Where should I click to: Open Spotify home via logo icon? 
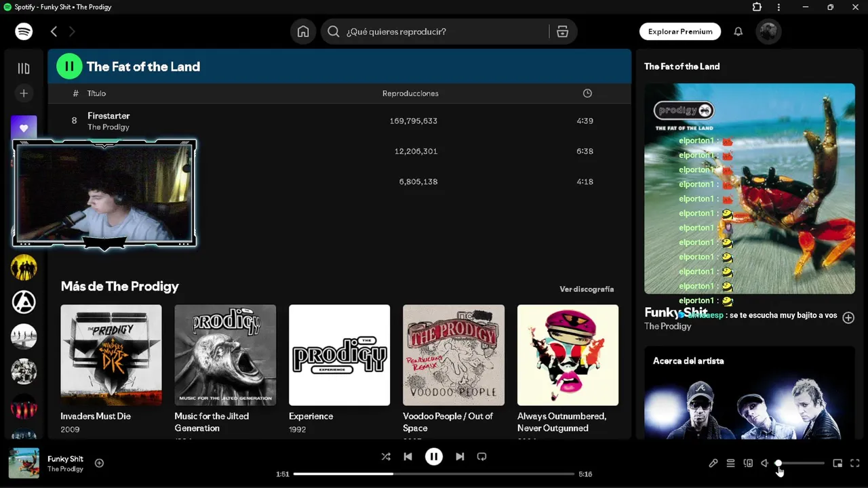(24, 31)
